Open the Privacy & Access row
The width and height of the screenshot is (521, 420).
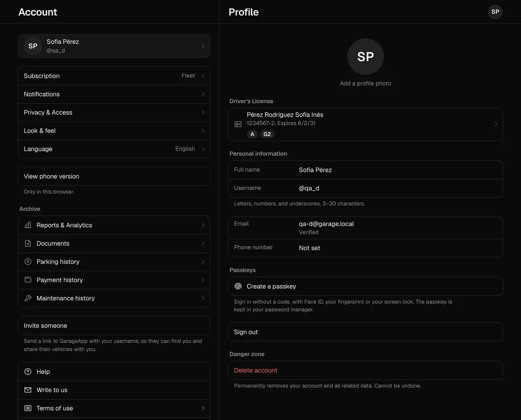point(114,112)
